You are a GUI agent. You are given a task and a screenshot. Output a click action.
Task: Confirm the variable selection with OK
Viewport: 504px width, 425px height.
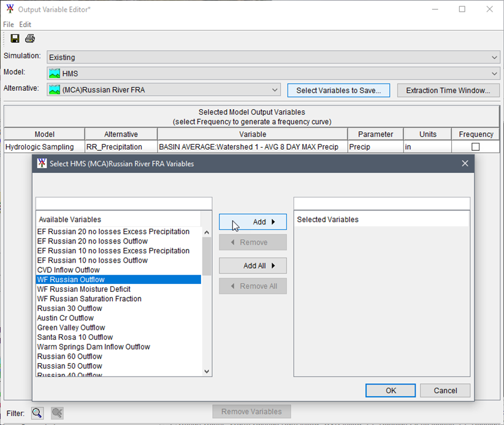[x=390, y=390]
